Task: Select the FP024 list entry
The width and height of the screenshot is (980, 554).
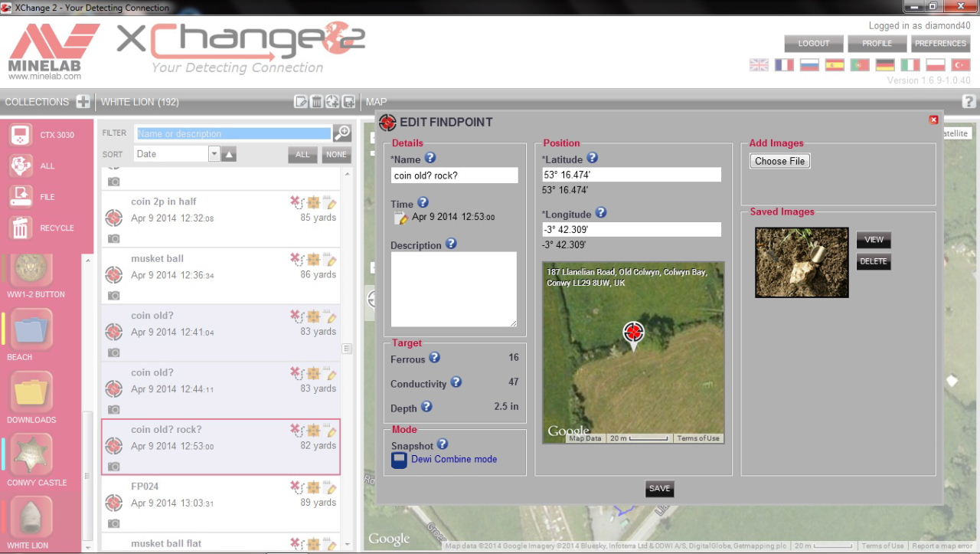Action: click(221, 503)
